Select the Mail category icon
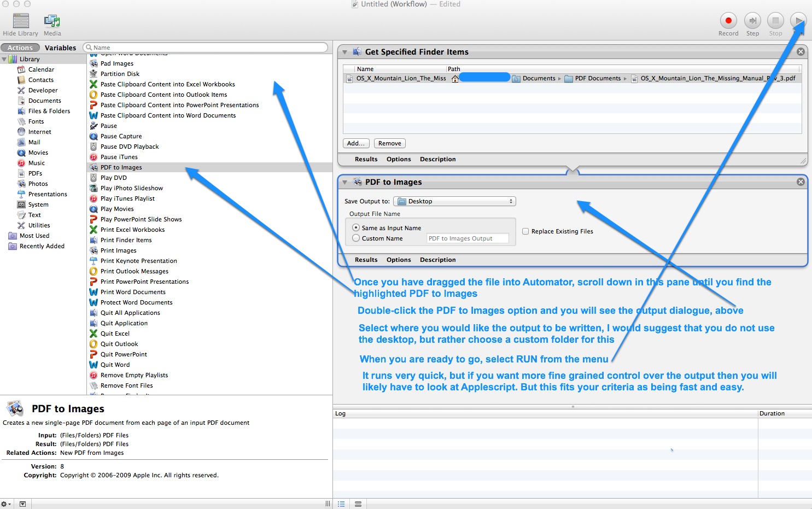Image resolution: width=812 pixels, height=509 pixels. point(21,142)
